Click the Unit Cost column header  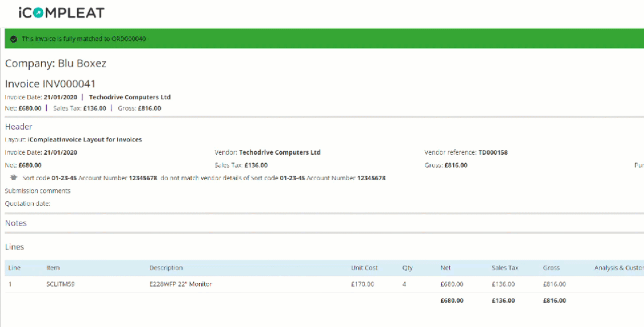pyautogui.click(x=364, y=268)
